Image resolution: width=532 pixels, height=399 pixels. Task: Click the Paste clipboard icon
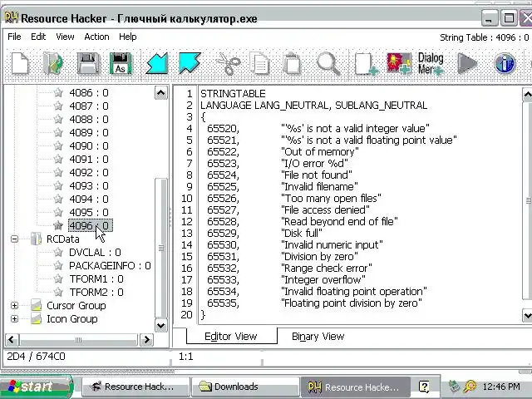tap(292, 63)
